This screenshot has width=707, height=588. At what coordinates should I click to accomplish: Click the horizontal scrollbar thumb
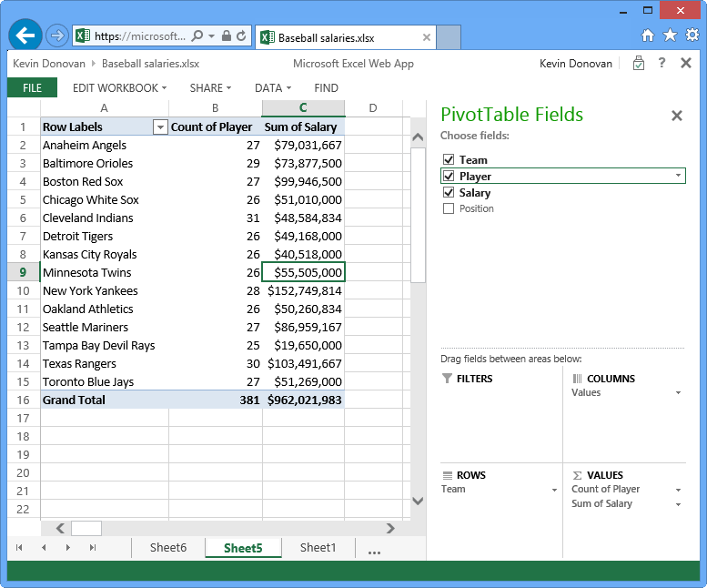(x=86, y=528)
